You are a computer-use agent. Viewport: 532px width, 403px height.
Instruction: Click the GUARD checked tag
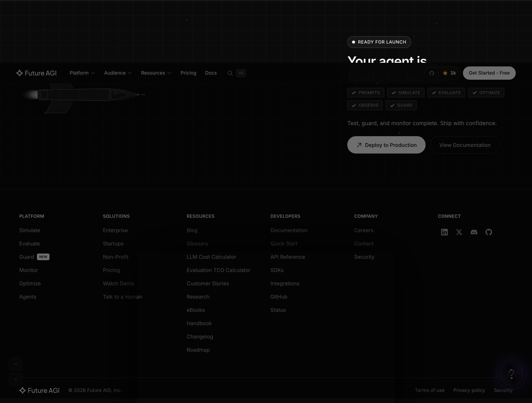pos(401,105)
